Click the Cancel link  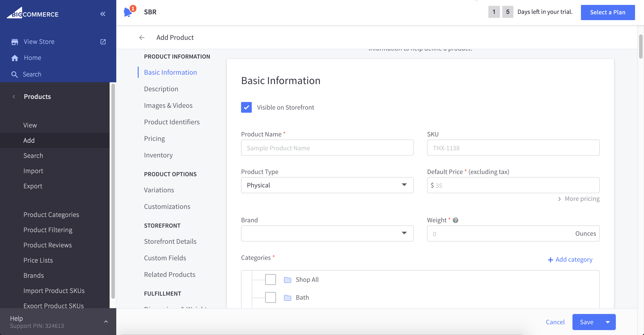[555, 322]
